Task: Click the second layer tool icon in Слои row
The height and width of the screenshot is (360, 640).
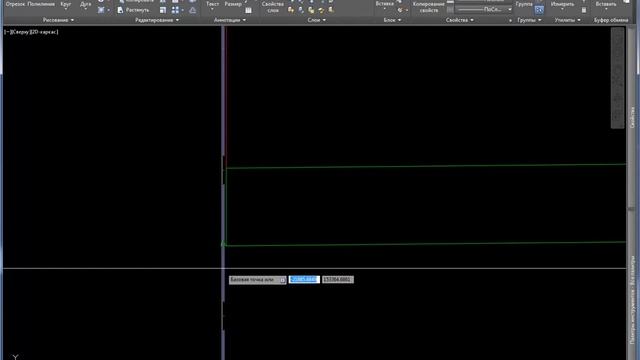Action: (x=301, y=10)
